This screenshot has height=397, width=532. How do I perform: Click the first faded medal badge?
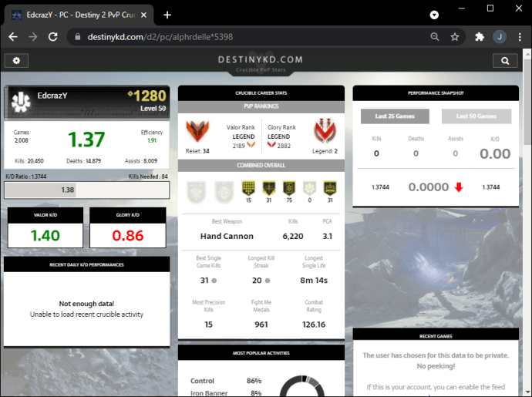(197, 192)
